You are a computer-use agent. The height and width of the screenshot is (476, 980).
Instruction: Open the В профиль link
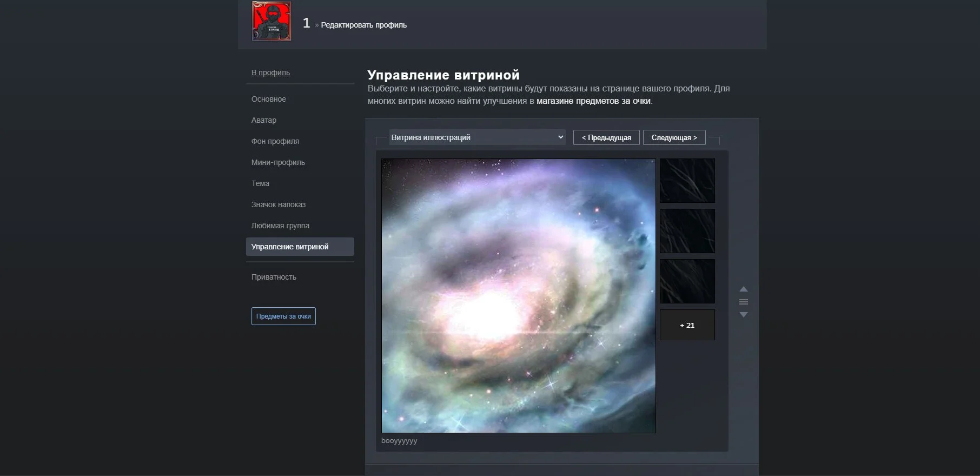(270, 72)
